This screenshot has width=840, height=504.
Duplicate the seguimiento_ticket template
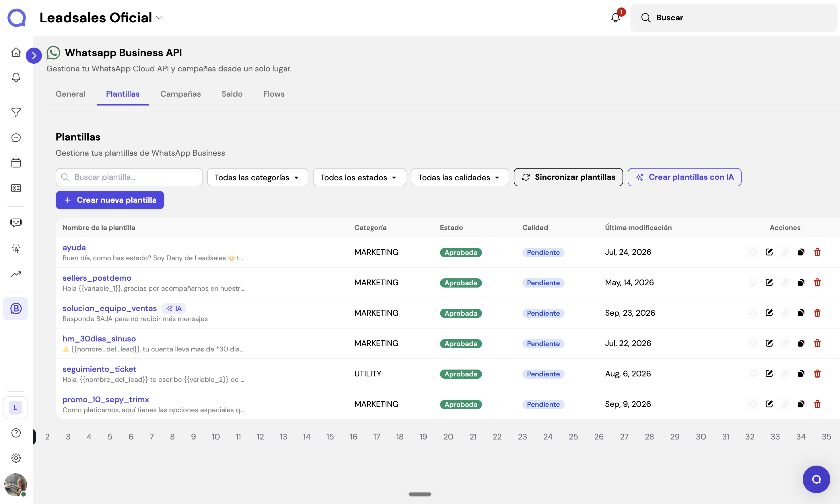[x=801, y=374]
